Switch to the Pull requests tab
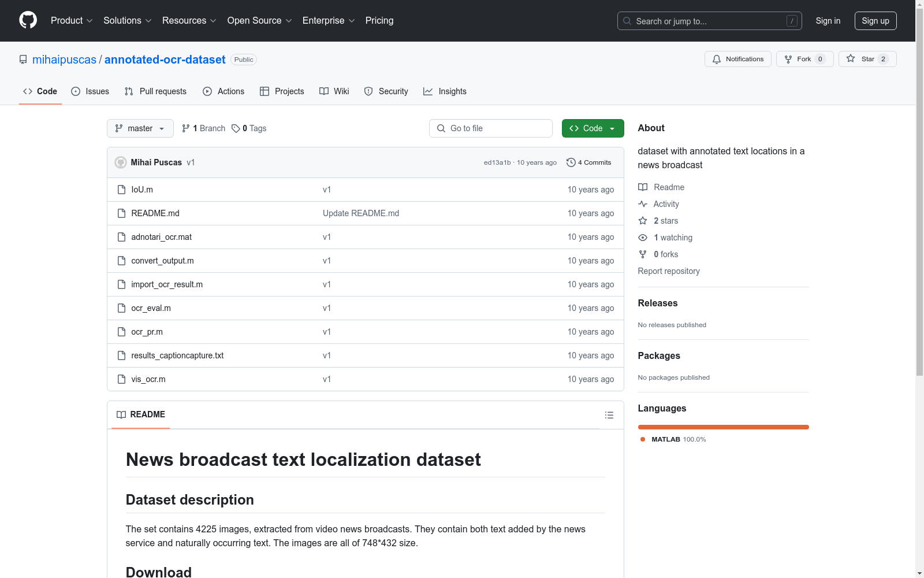The width and height of the screenshot is (924, 578). click(155, 91)
